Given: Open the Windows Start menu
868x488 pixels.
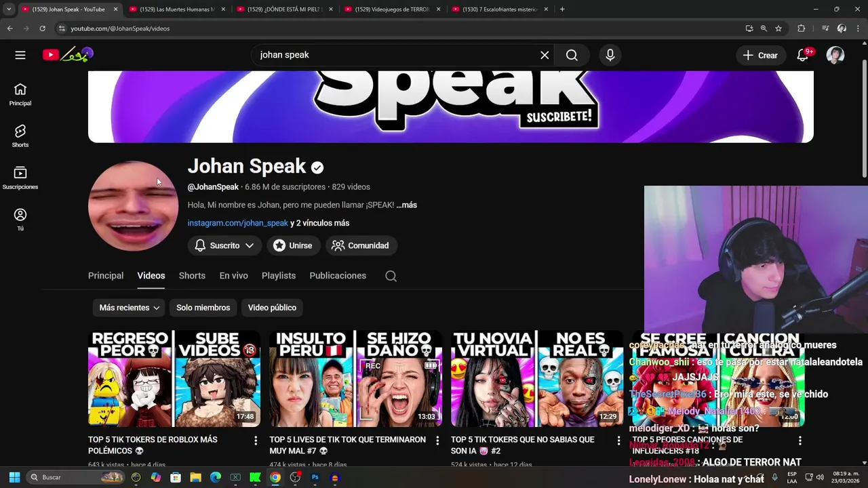Looking at the screenshot, I should (x=14, y=477).
